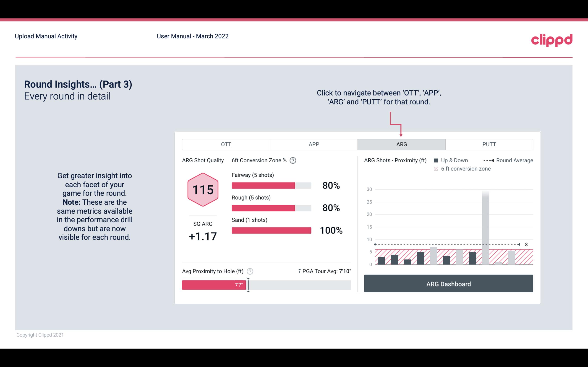The width and height of the screenshot is (588, 367).
Task: Click the Avg Proximity to Hole help icon
Action: 250,271
